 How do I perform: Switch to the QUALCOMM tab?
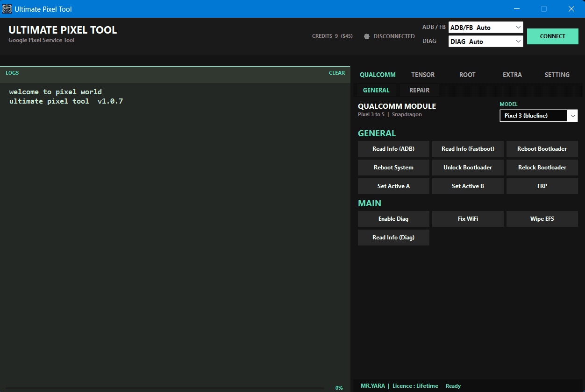point(378,75)
